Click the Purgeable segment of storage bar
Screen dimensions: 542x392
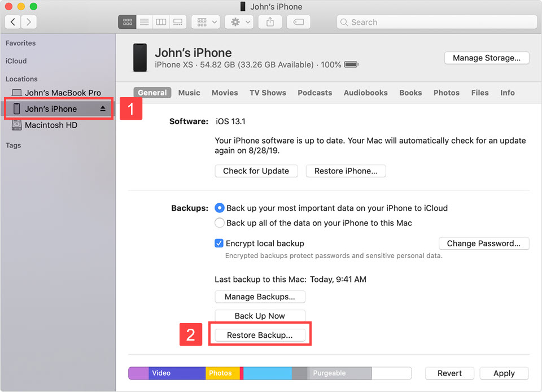click(x=339, y=373)
